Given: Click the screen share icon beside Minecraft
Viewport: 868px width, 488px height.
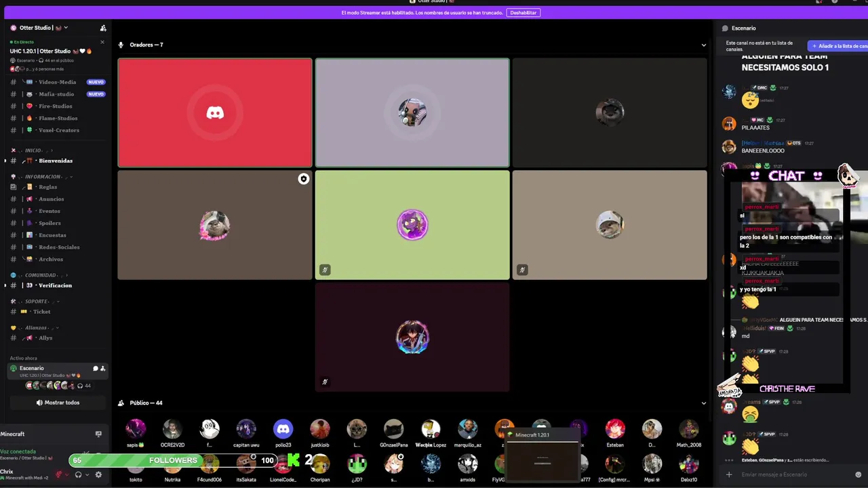Looking at the screenshot, I should click(98, 434).
